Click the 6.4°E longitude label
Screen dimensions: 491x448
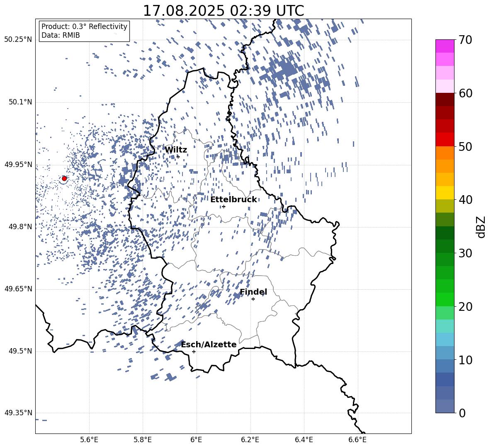click(x=304, y=440)
